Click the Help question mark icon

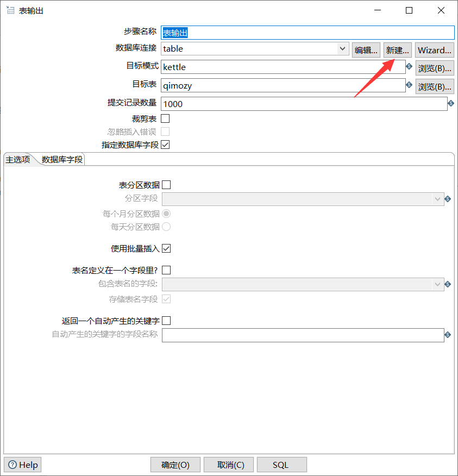pos(12,465)
